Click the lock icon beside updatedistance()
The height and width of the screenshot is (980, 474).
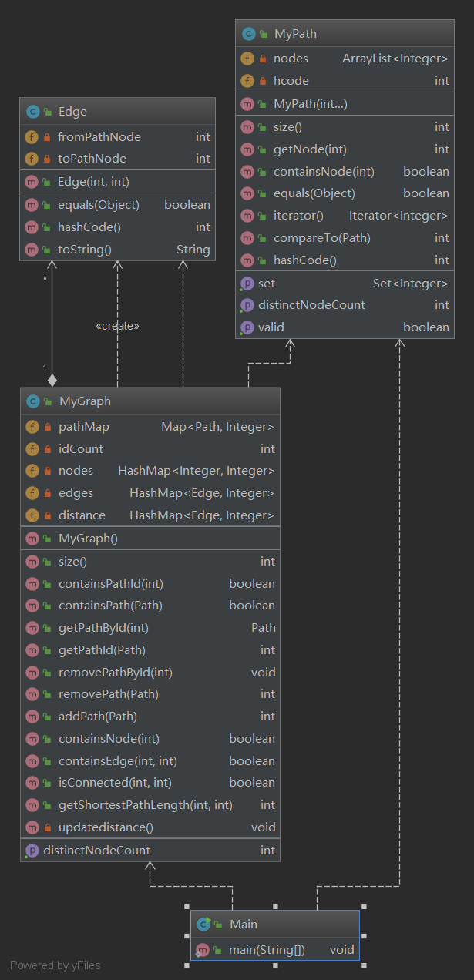point(47,827)
